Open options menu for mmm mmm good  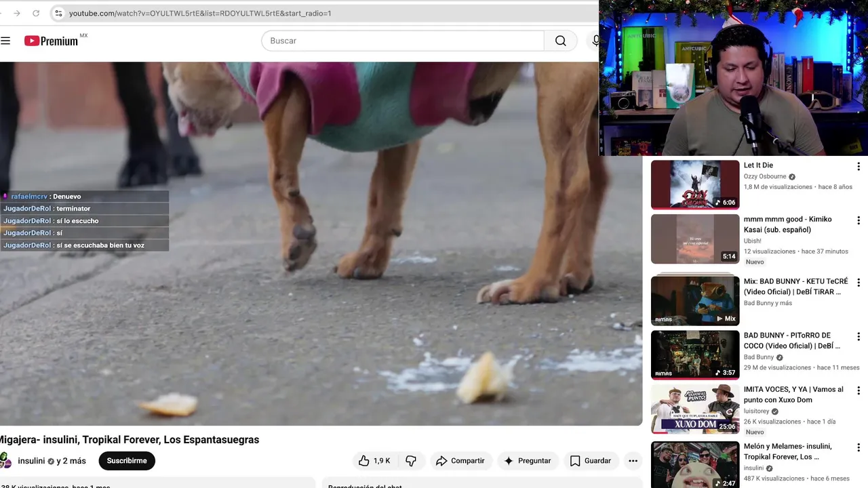(859, 220)
